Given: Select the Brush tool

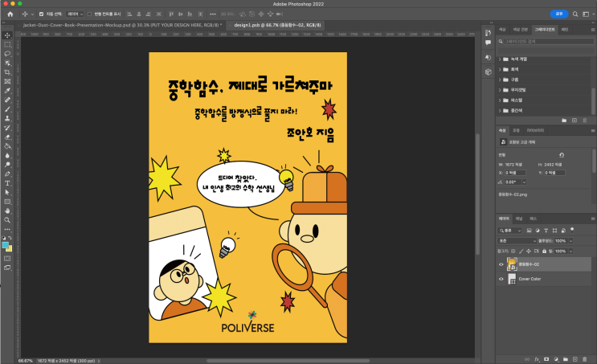Looking at the screenshot, I should pyautogui.click(x=7, y=109).
